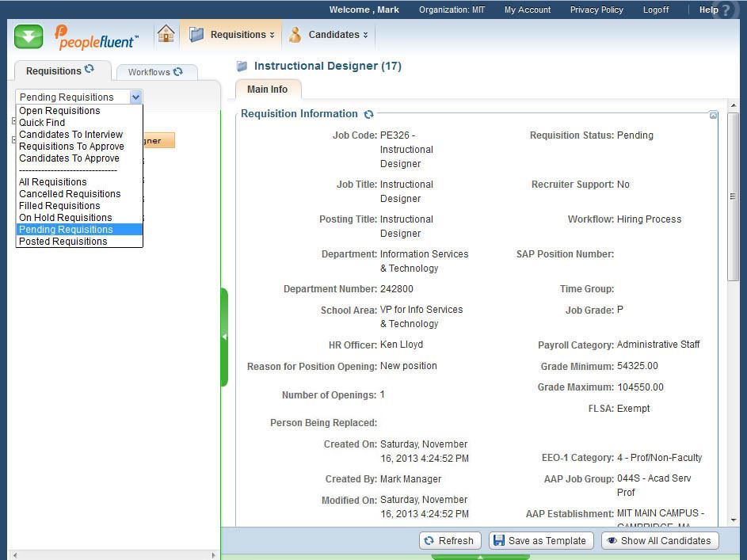Image resolution: width=747 pixels, height=560 pixels.
Task: Click the vertical scrollbar down arrow
Action: point(734,520)
